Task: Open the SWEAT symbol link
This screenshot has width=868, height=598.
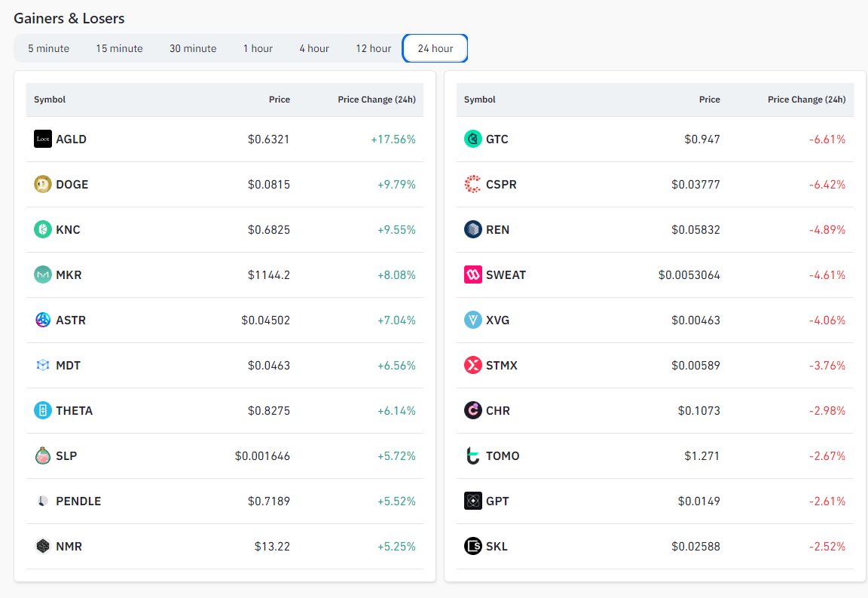Action: (x=506, y=275)
